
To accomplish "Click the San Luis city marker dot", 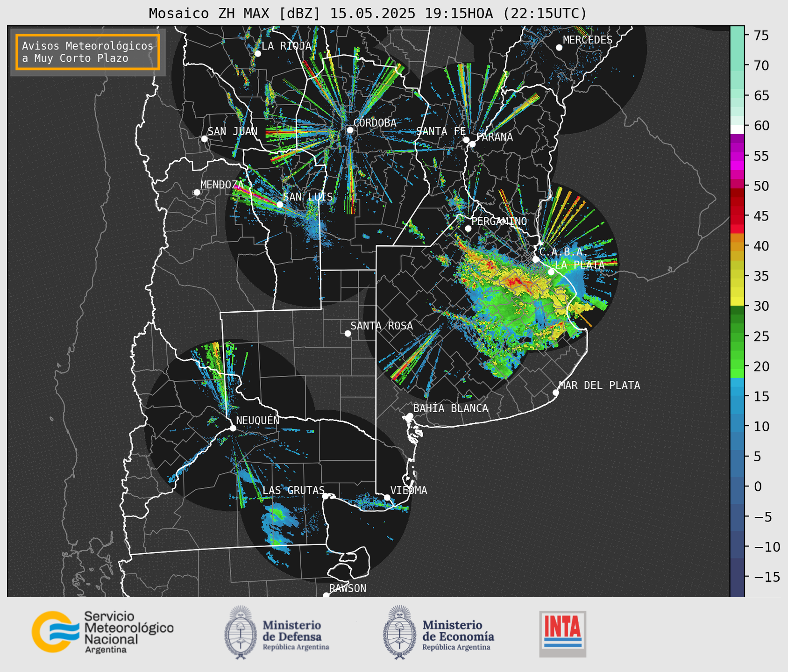I will (280, 204).
